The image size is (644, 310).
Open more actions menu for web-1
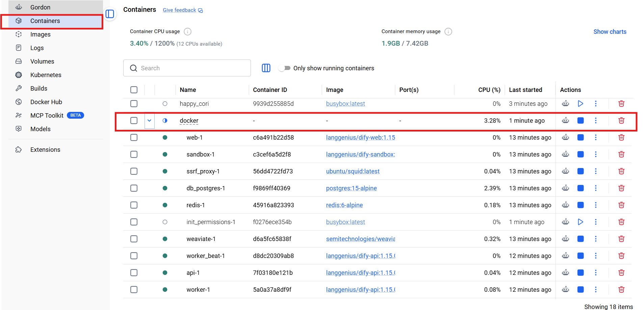point(596,137)
